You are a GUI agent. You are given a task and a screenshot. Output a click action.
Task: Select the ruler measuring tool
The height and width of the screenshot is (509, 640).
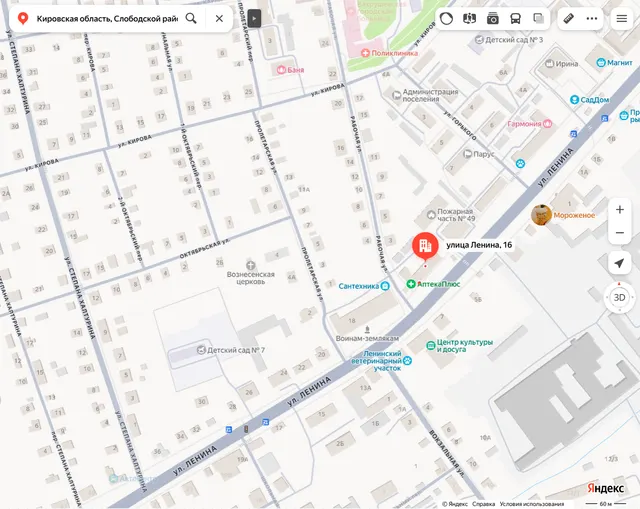(x=569, y=18)
